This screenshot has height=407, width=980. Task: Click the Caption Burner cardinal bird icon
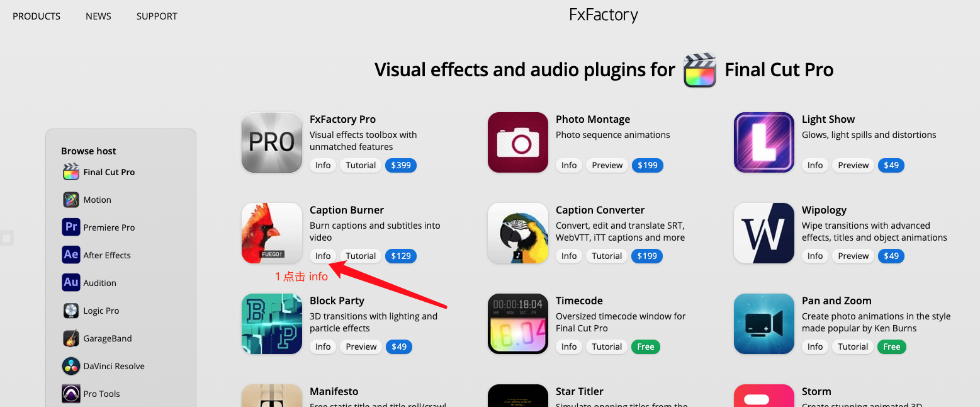coord(272,233)
